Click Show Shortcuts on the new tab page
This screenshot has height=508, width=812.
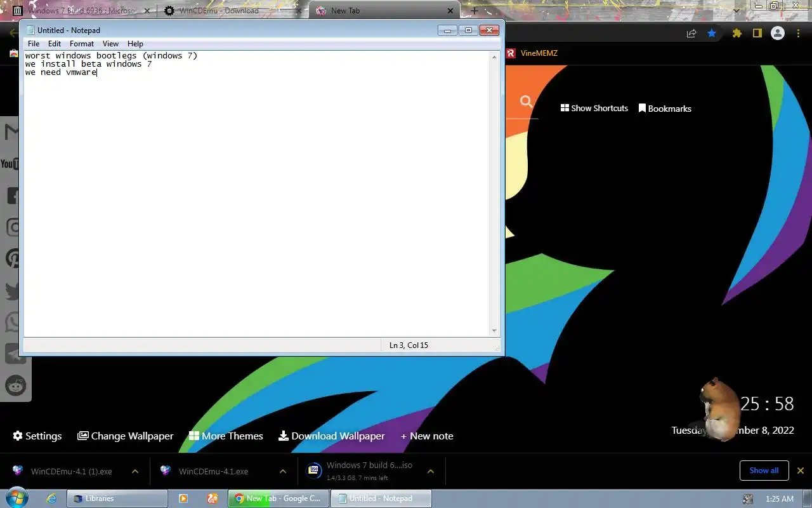point(594,108)
